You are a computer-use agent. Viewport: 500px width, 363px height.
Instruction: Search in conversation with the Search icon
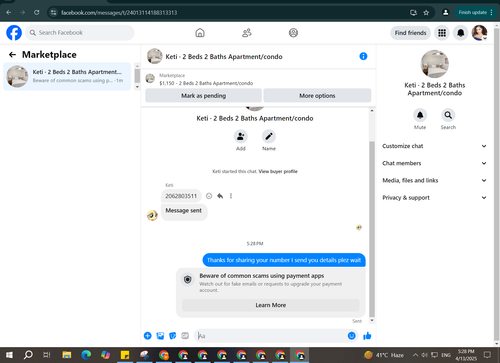(x=448, y=115)
